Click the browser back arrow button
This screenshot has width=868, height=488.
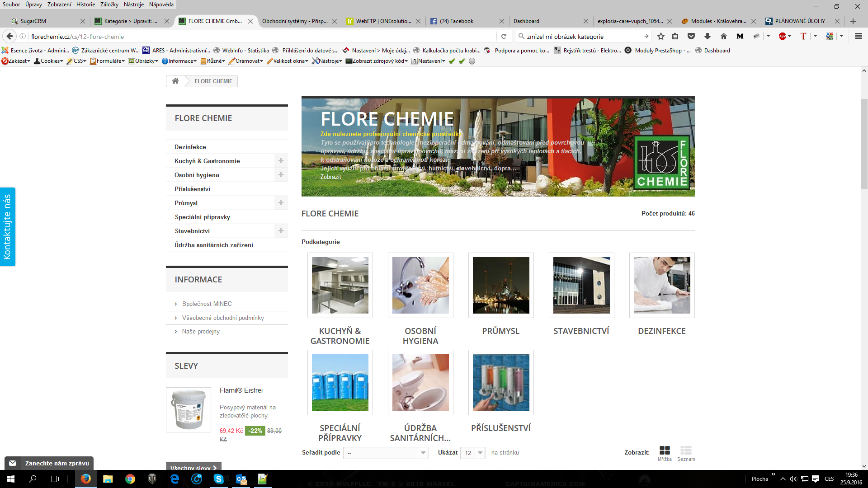coord(9,37)
